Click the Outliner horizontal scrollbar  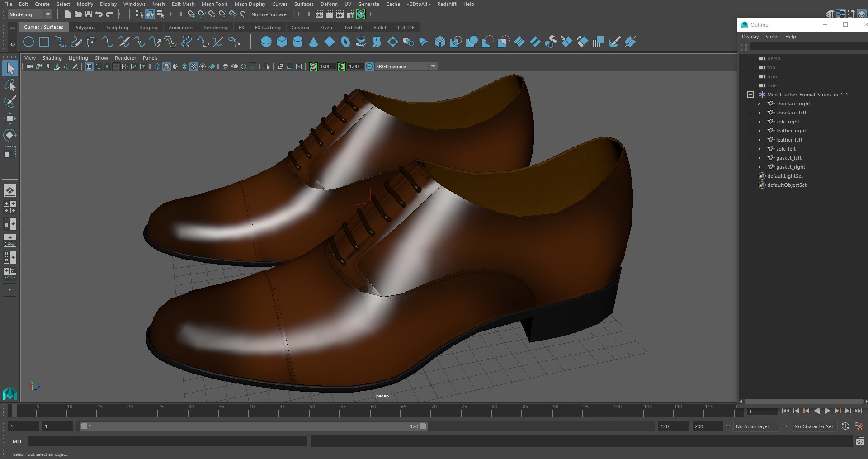pos(804,402)
